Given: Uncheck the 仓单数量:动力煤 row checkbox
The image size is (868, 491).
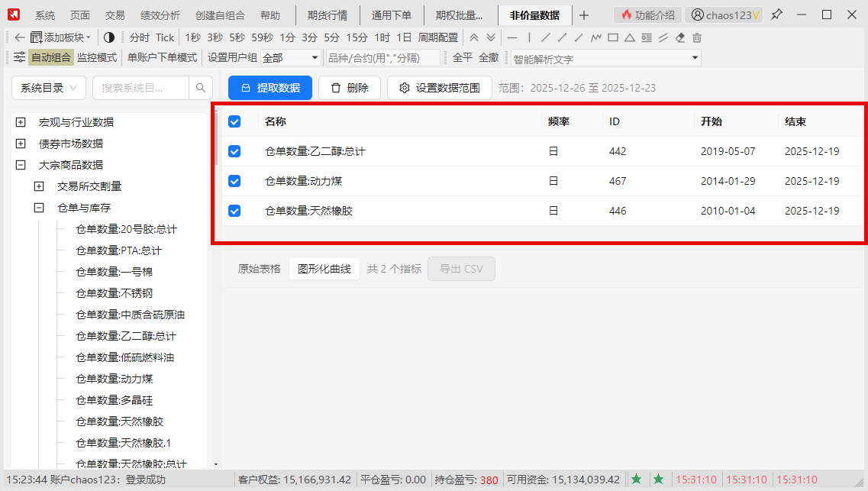Looking at the screenshot, I should tap(234, 181).
